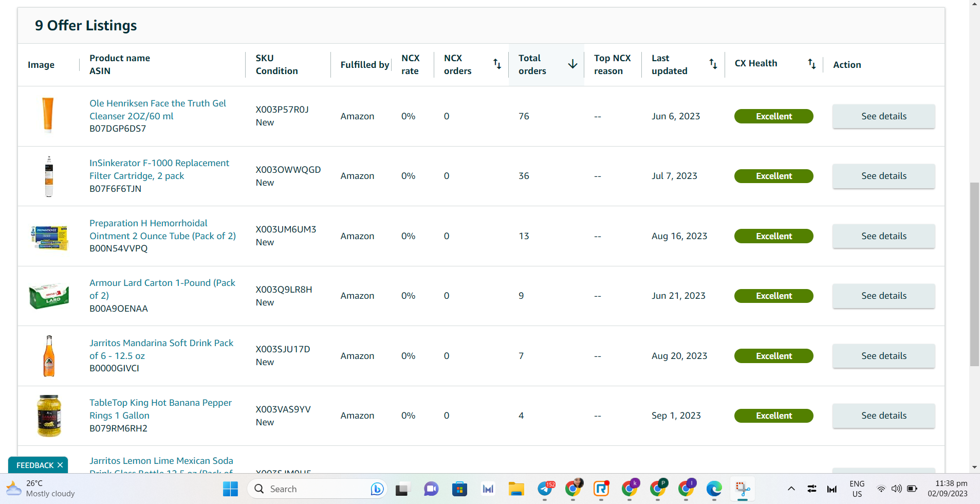Select date Jun 21, 2023
This screenshot has width=980, height=504.
coord(678,296)
